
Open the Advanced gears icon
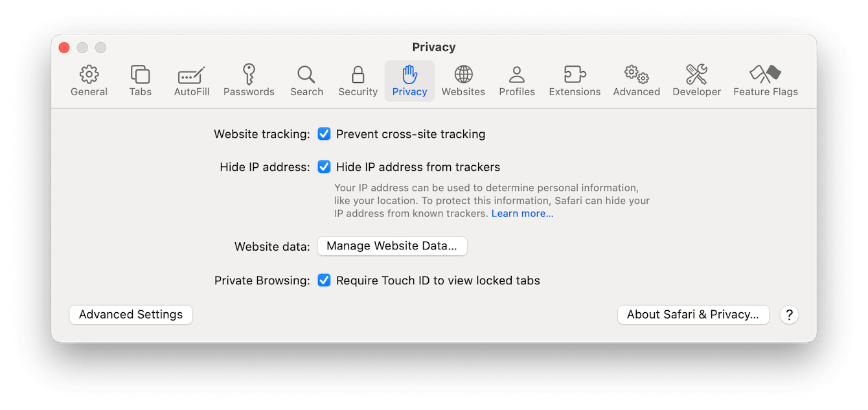point(636,74)
